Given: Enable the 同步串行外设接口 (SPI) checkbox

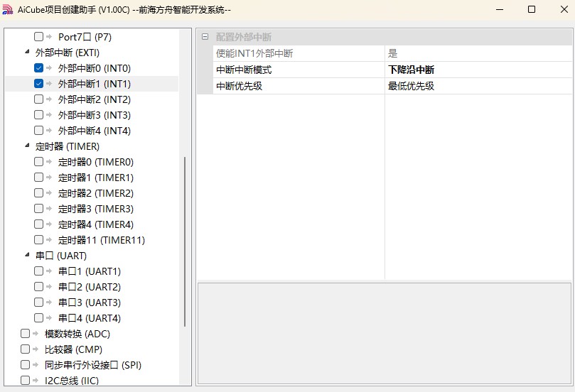Looking at the screenshot, I should point(25,364).
